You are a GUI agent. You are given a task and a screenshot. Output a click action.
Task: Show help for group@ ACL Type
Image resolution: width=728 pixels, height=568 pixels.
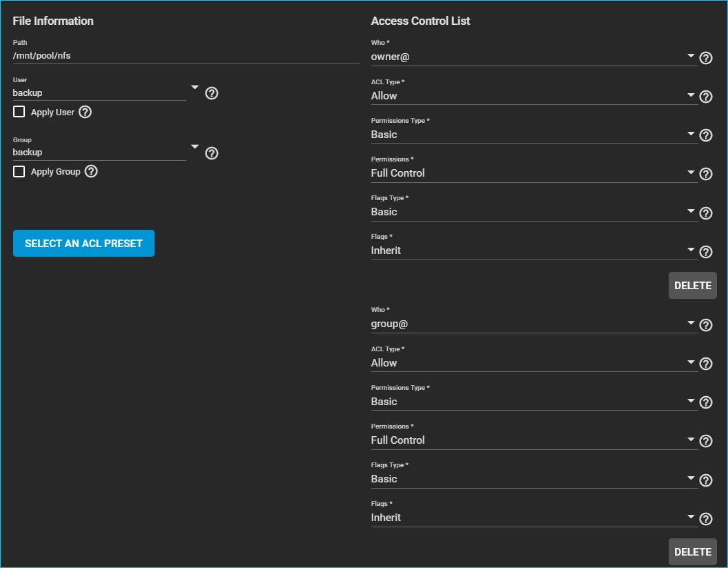[x=706, y=364]
